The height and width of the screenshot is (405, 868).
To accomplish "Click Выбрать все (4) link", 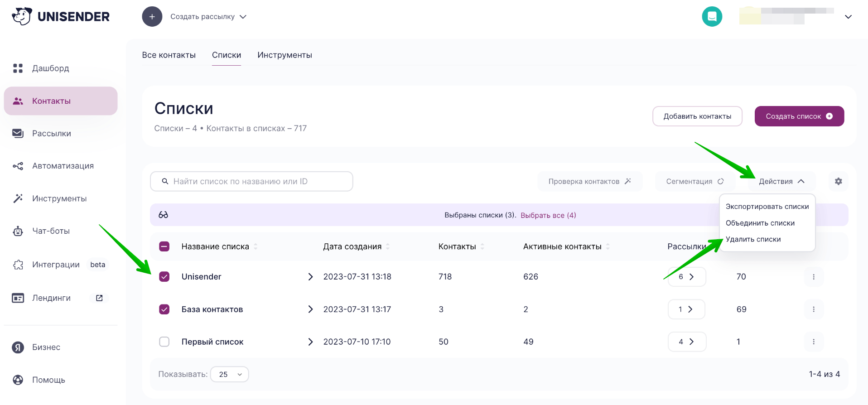I will pyautogui.click(x=549, y=215).
